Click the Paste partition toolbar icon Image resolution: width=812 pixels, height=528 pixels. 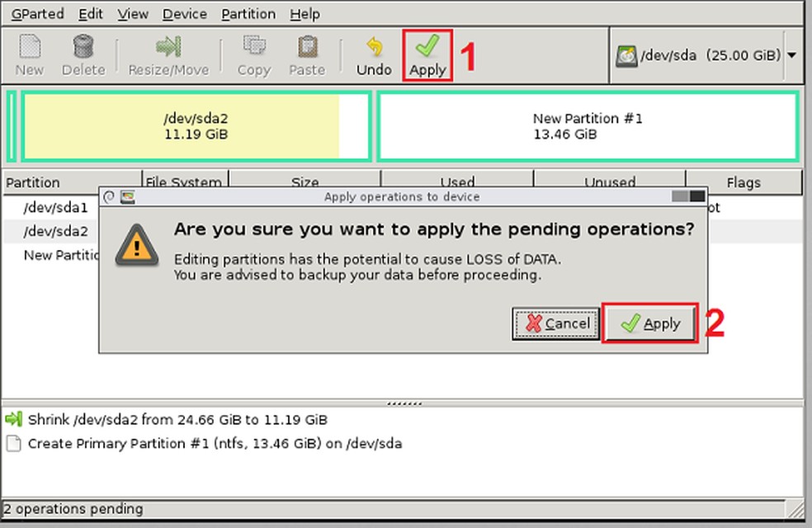[x=307, y=55]
